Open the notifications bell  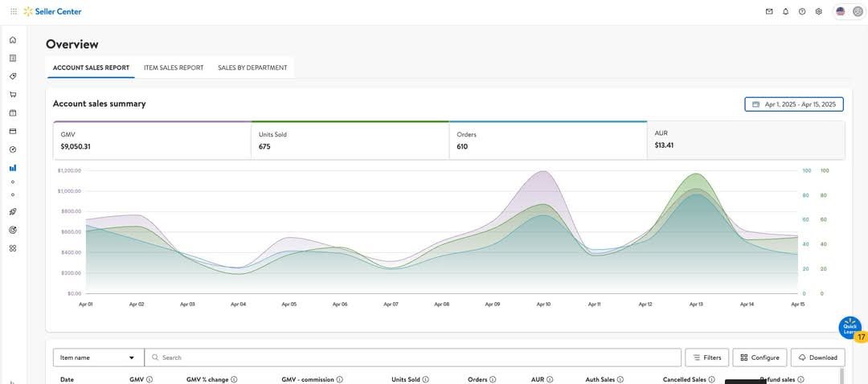[785, 11]
